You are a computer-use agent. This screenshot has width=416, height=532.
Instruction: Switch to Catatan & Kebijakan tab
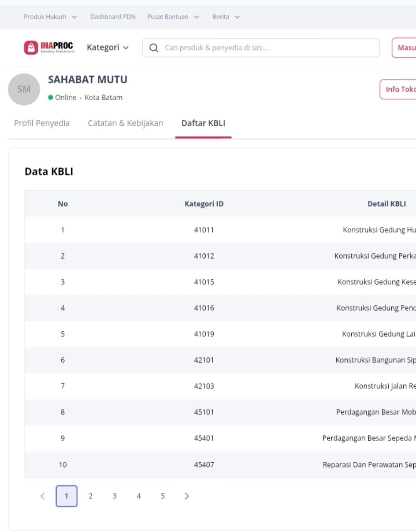coord(126,123)
